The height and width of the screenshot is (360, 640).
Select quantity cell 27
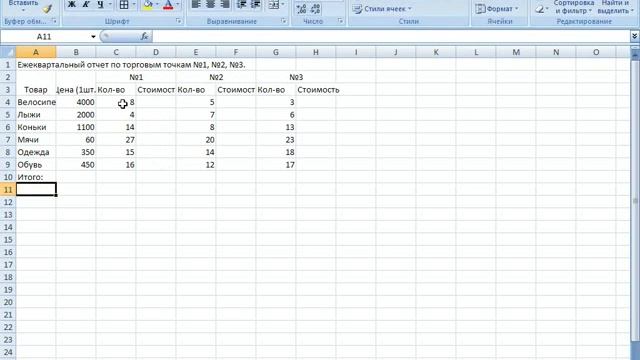pos(116,140)
